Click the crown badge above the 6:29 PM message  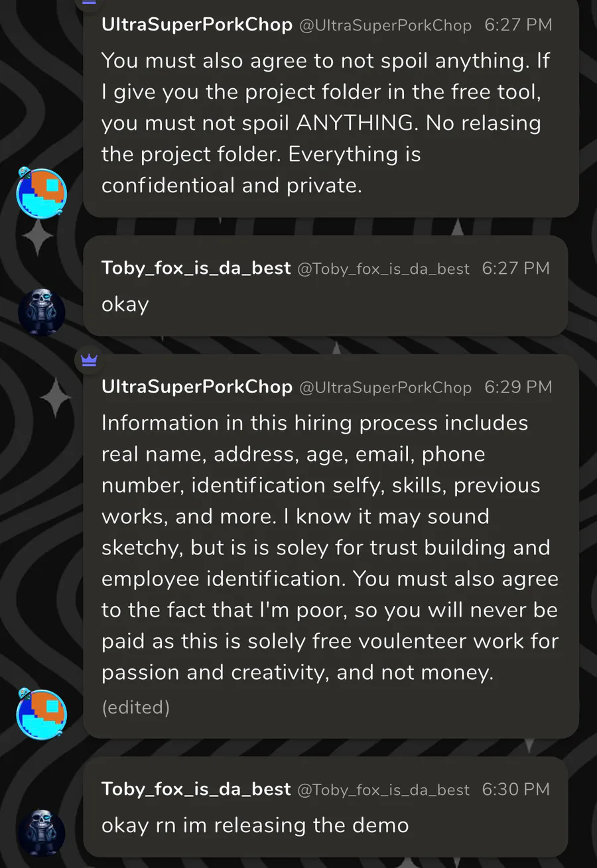pyautogui.click(x=89, y=360)
